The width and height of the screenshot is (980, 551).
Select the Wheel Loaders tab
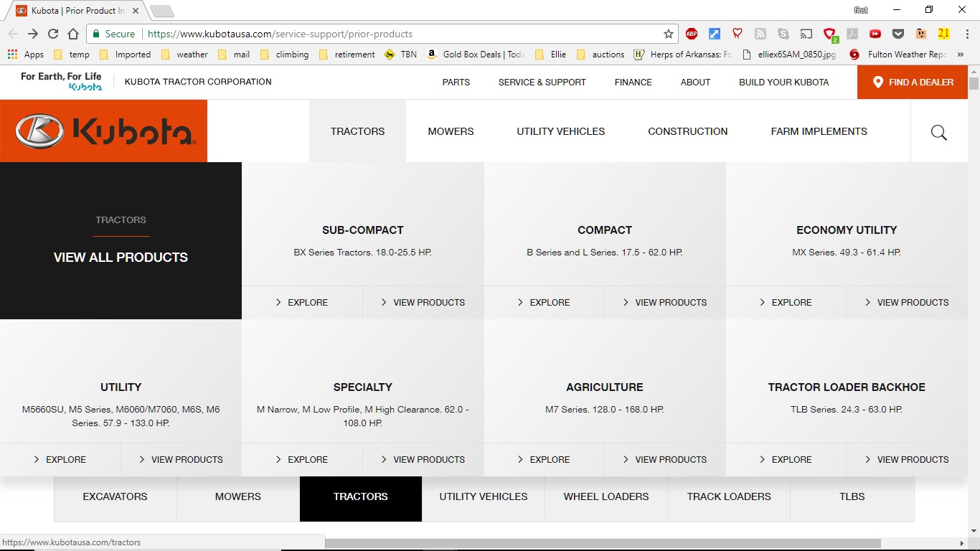pyautogui.click(x=606, y=496)
